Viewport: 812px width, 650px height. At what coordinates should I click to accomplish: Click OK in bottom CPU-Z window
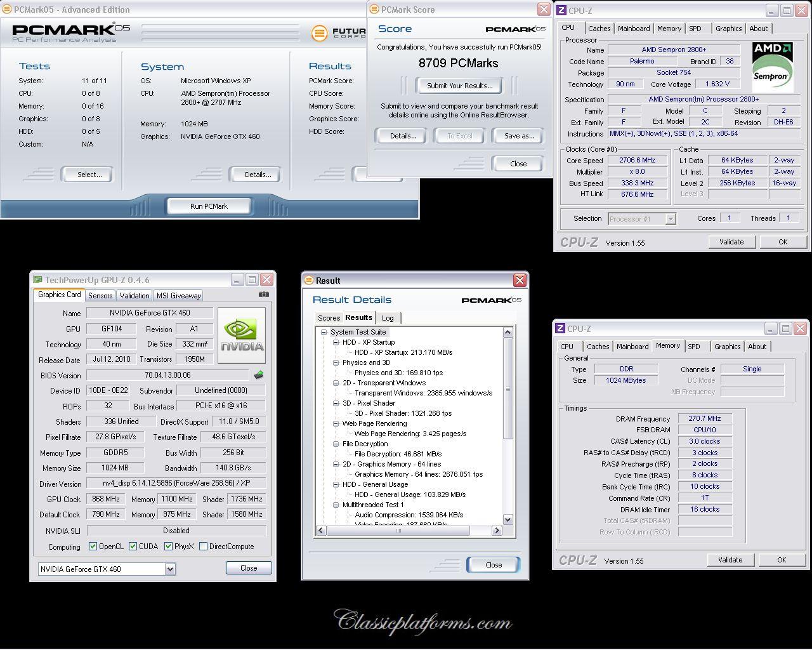point(782,560)
